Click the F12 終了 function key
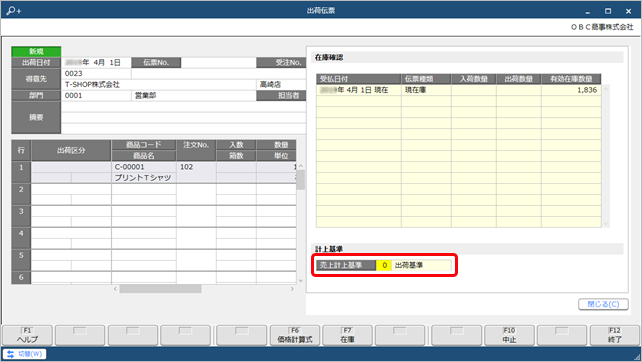The image size is (642, 362). coord(615,335)
